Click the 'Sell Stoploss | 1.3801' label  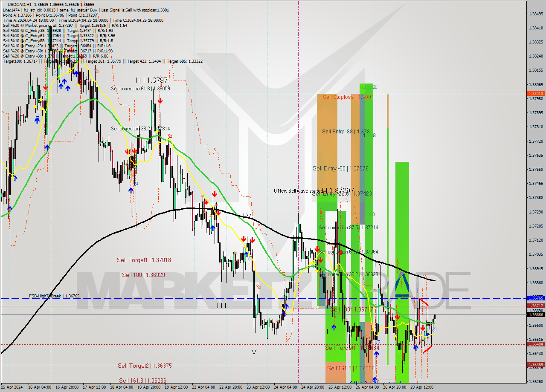click(x=348, y=97)
